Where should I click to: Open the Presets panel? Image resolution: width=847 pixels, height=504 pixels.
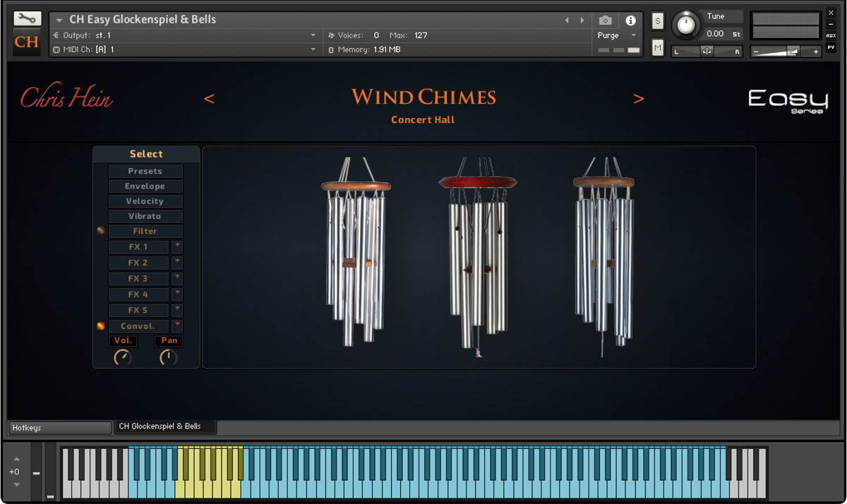pos(145,172)
